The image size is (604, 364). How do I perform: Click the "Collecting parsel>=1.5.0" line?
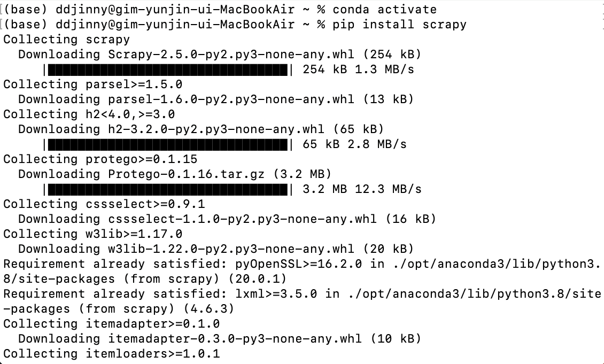point(92,84)
